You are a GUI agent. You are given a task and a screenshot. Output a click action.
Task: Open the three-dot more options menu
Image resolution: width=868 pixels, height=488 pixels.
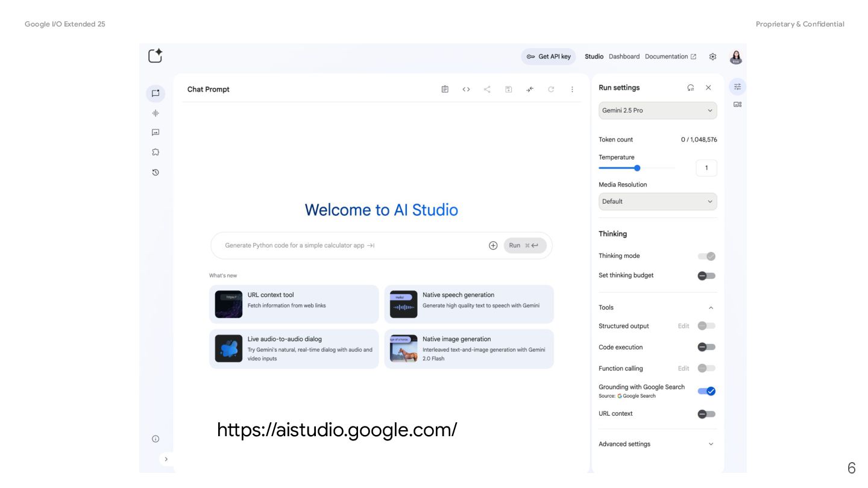[x=572, y=89]
